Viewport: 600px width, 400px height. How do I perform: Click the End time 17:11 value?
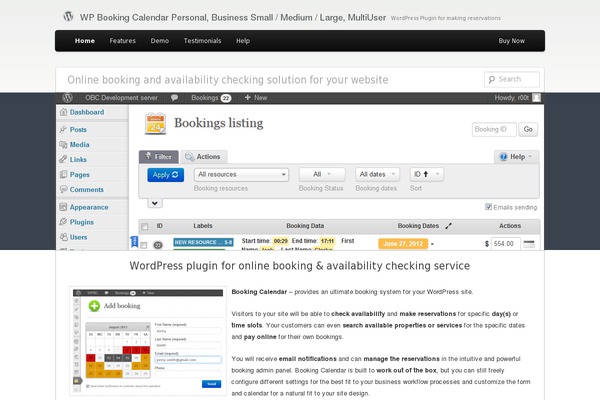[x=327, y=241]
